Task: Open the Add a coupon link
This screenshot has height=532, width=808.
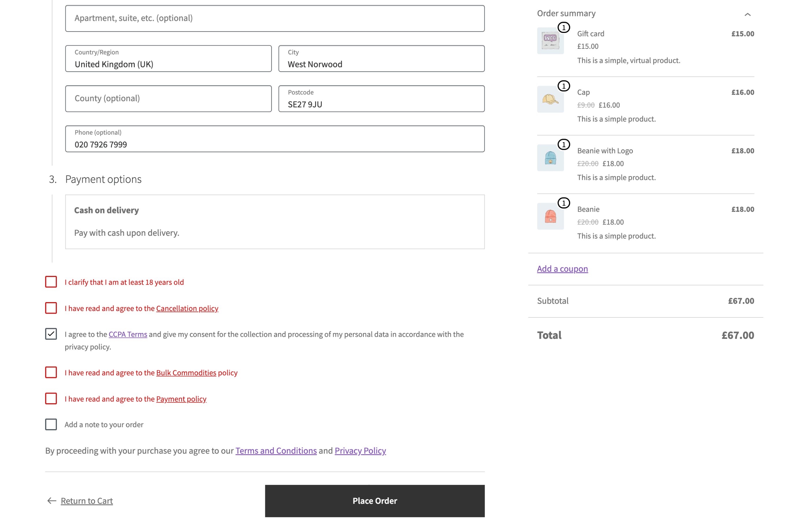Action: pos(562,268)
